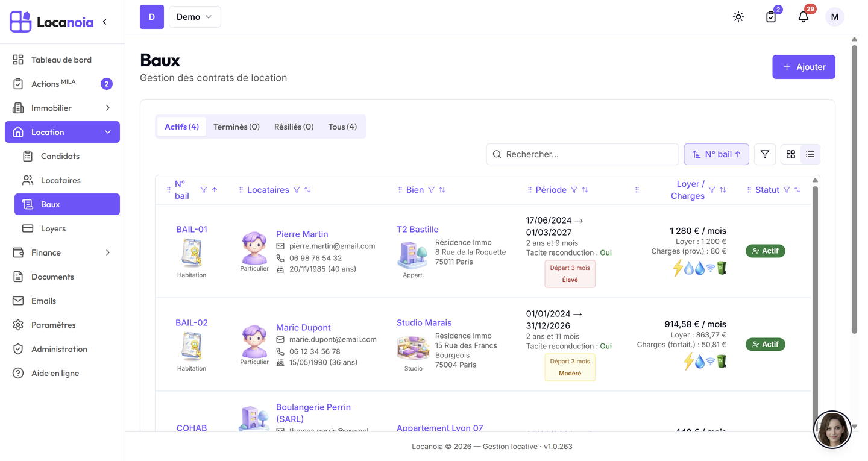Click the Départ 3 mois Élevé badge
Image resolution: width=868 pixels, height=461 pixels.
pyautogui.click(x=570, y=274)
